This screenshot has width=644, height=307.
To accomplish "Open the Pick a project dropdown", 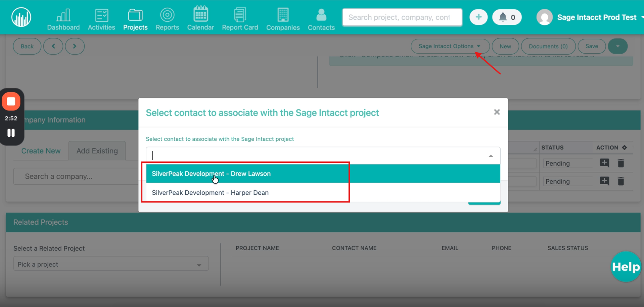I will coord(111,264).
